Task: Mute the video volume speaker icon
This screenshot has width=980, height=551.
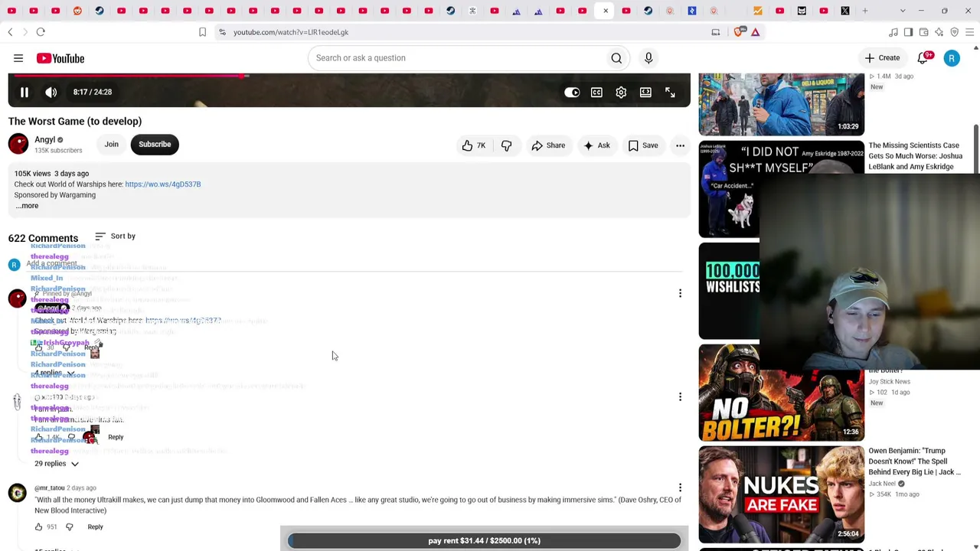Action: (x=51, y=92)
